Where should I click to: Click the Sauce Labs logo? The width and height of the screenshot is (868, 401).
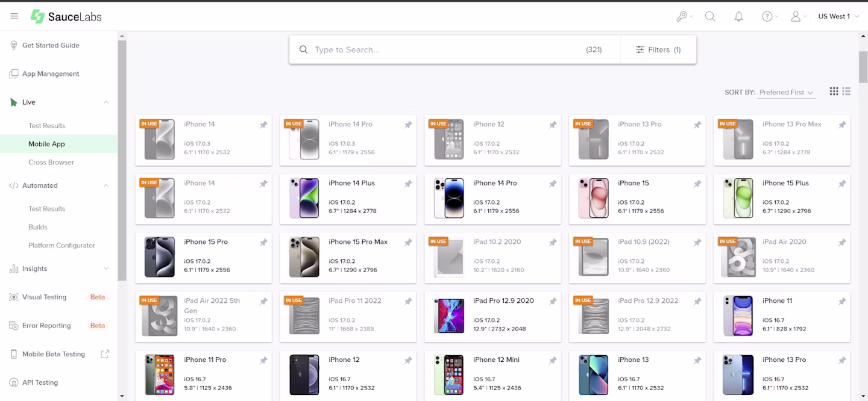tap(66, 16)
